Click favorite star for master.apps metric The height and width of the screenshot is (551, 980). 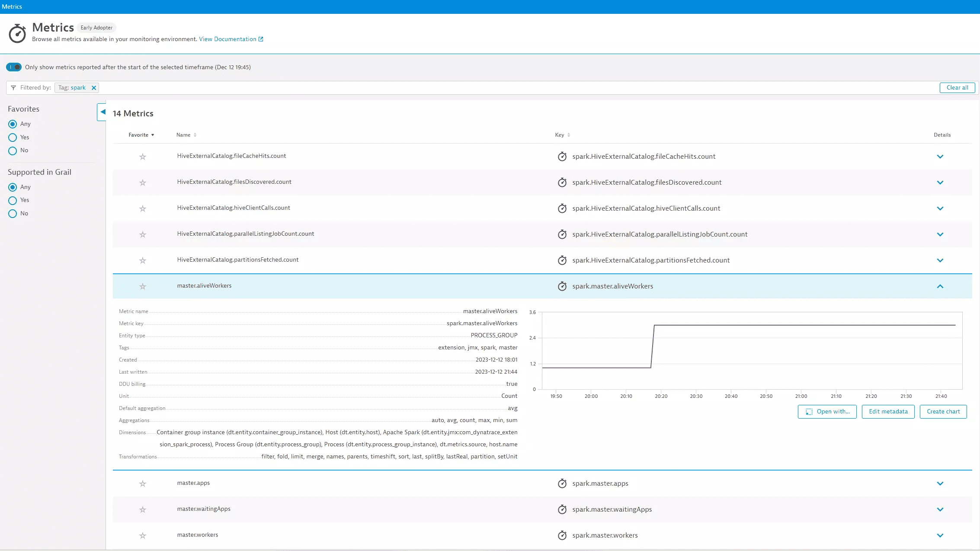pyautogui.click(x=143, y=484)
